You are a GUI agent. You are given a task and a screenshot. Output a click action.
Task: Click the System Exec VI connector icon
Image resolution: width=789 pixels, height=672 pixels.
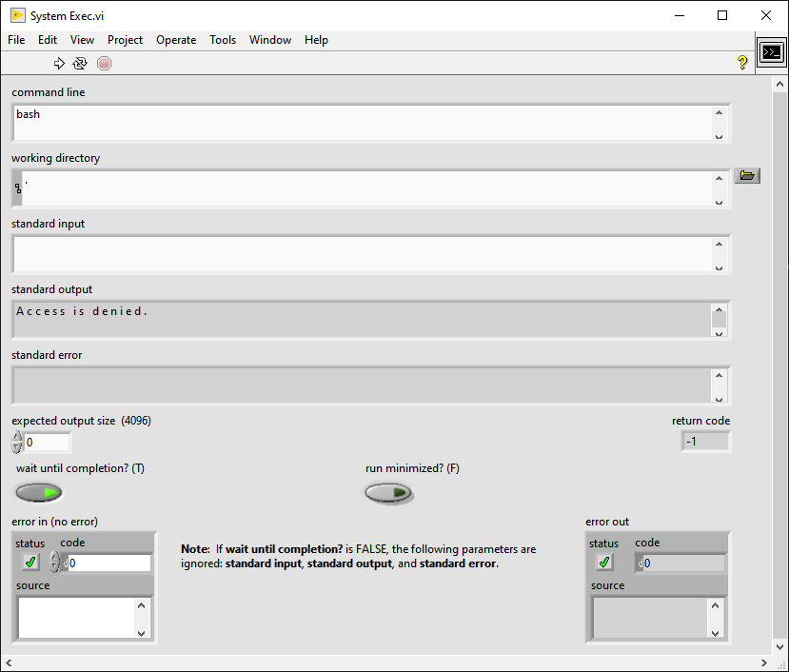[771, 52]
